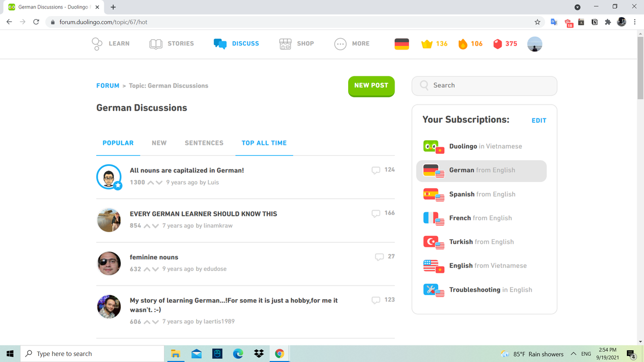Click the crown count 136

(x=435, y=44)
